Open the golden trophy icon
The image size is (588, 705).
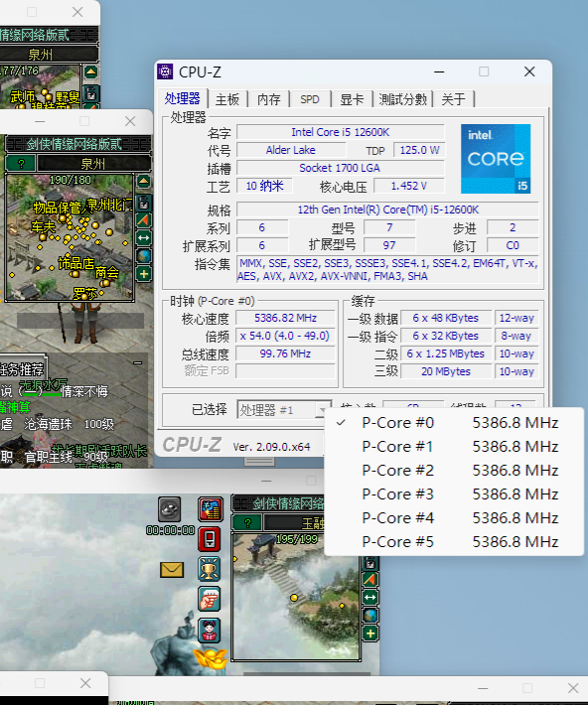(x=210, y=569)
